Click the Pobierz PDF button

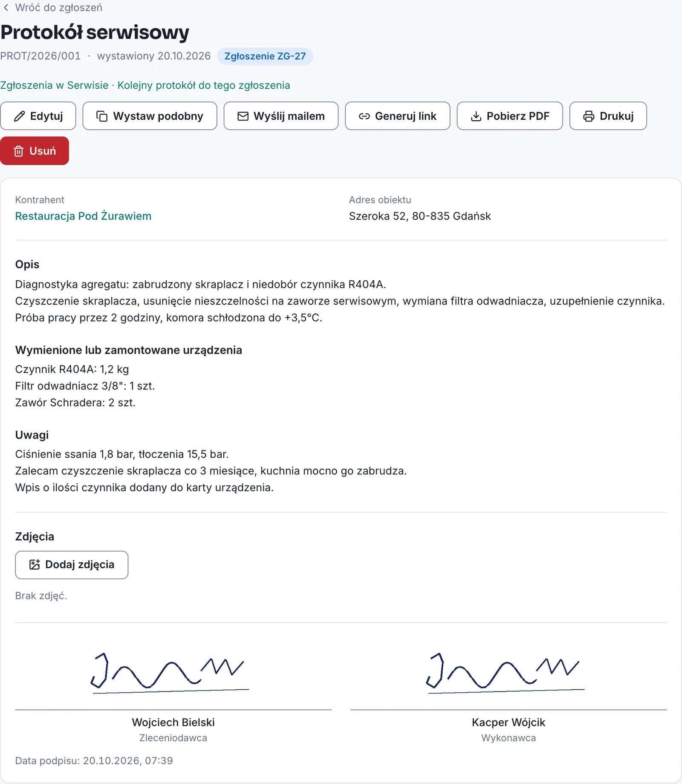(510, 116)
